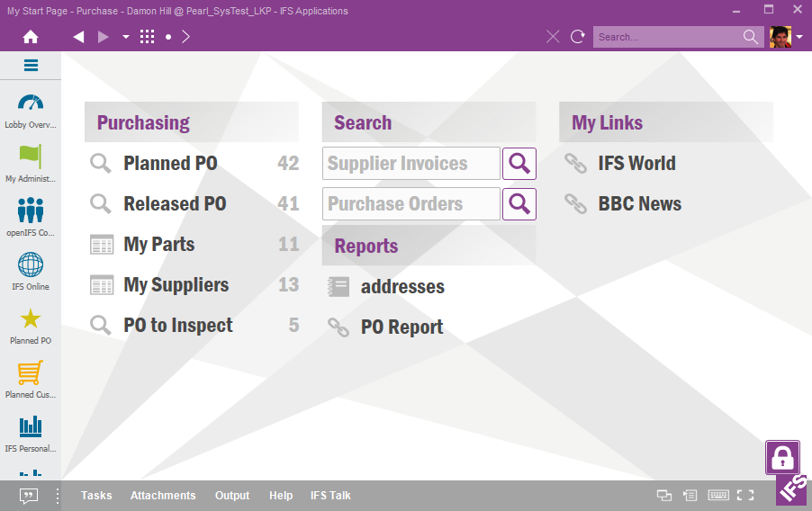Toggle the chat bubble panel icon
The height and width of the screenshot is (511, 812).
click(x=29, y=495)
